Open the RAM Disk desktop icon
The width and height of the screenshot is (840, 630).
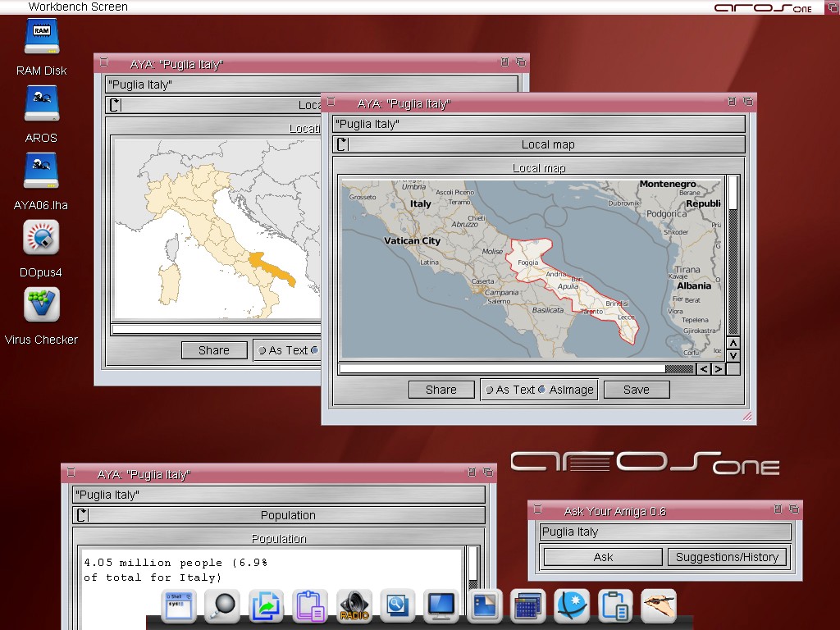(41, 37)
